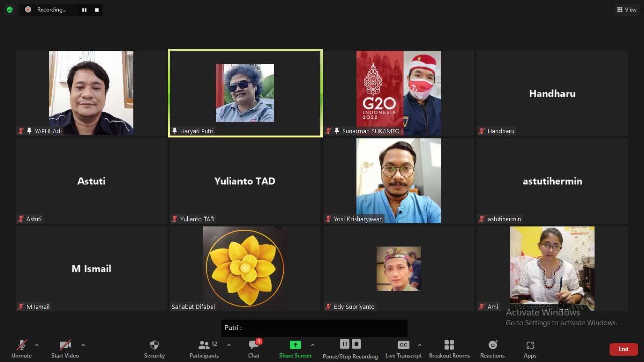
Task: Expand options arrow next to Participants
Action: (x=229, y=345)
